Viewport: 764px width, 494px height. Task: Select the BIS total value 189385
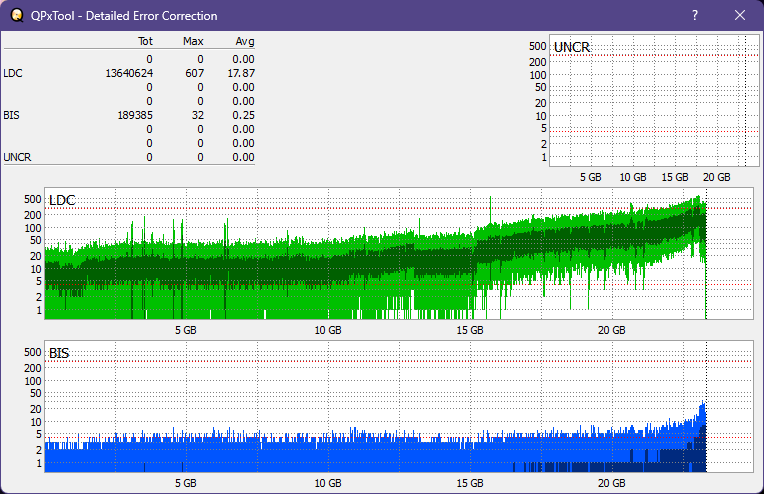coord(135,115)
